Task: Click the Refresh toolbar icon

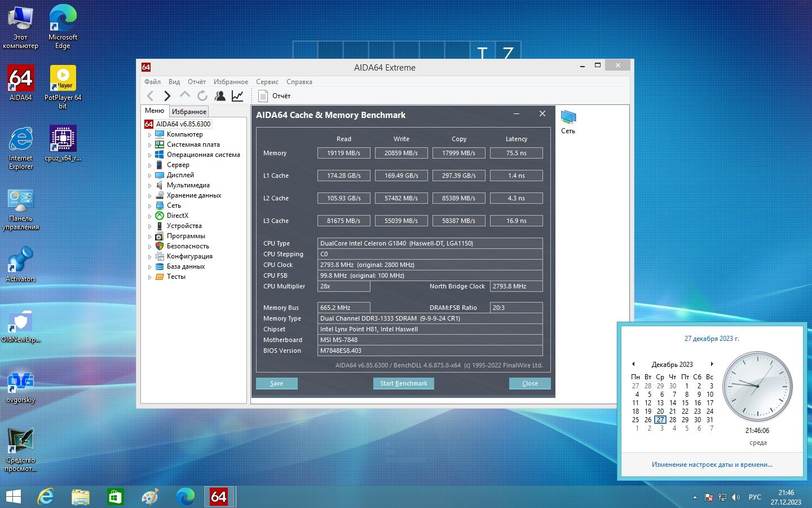Action: pyautogui.click(x=202, y=96)
